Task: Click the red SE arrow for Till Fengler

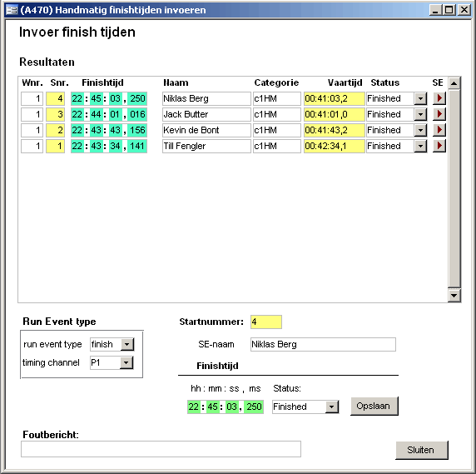Action: pos(439,146)
